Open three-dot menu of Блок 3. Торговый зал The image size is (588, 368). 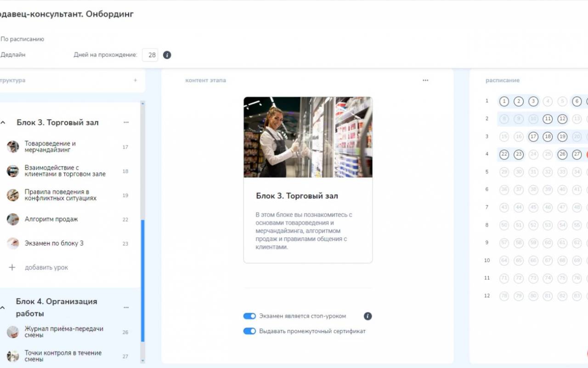[126, 122]
